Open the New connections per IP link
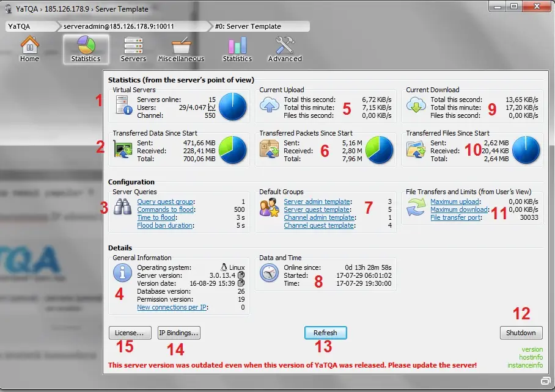The image size is (555, 392). pos(172,307)
